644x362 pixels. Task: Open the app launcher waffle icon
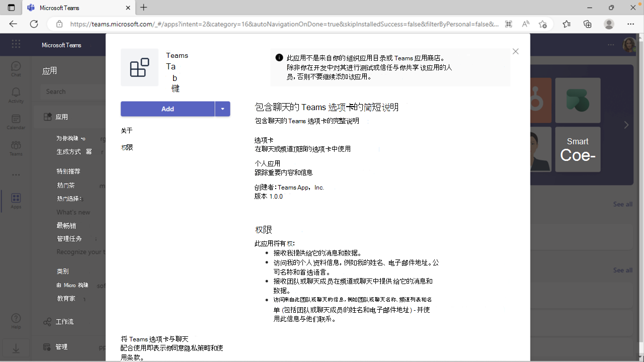click(16, 44)
